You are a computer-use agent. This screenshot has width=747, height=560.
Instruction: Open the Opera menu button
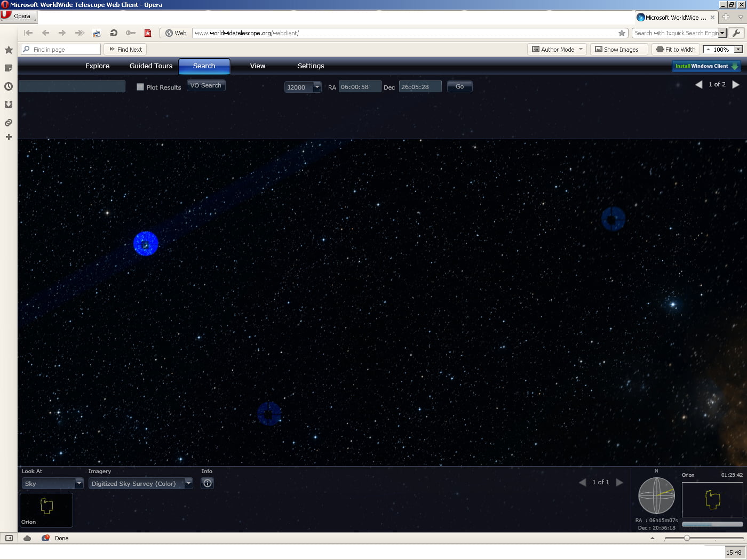(18, 15)
